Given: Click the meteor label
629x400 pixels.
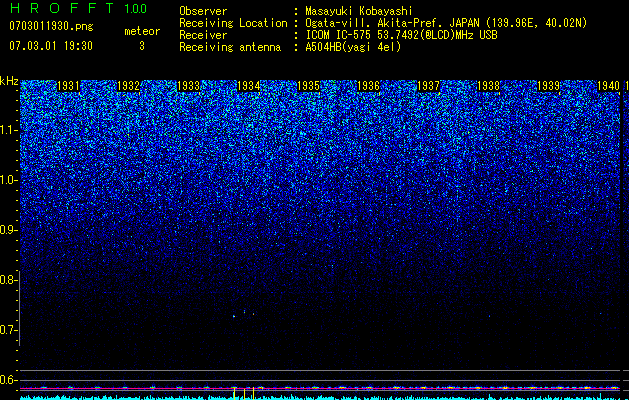Looking at the screenshot, I should pos(142,31).
